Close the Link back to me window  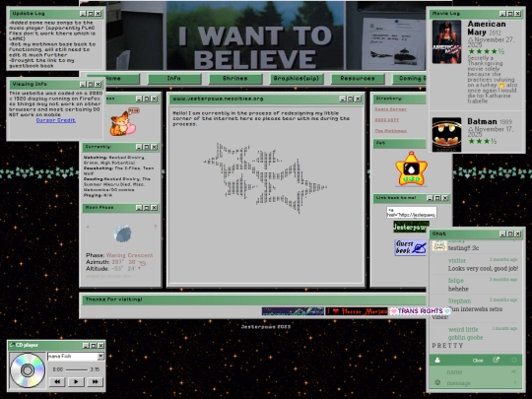click(x=445, y=198)
